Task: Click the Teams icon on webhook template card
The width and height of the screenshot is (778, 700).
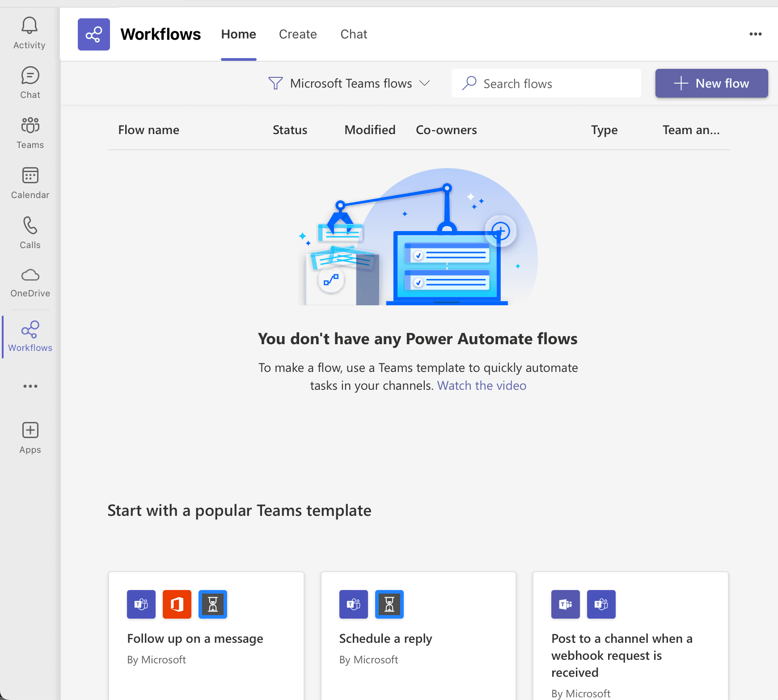Action: coord(601,604)
